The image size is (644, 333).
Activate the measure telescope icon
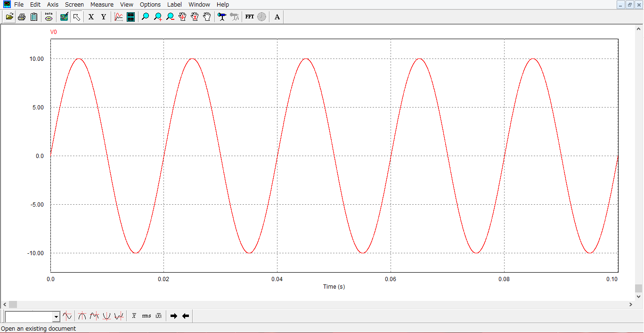pyautogui.click(x=222, y=17)
